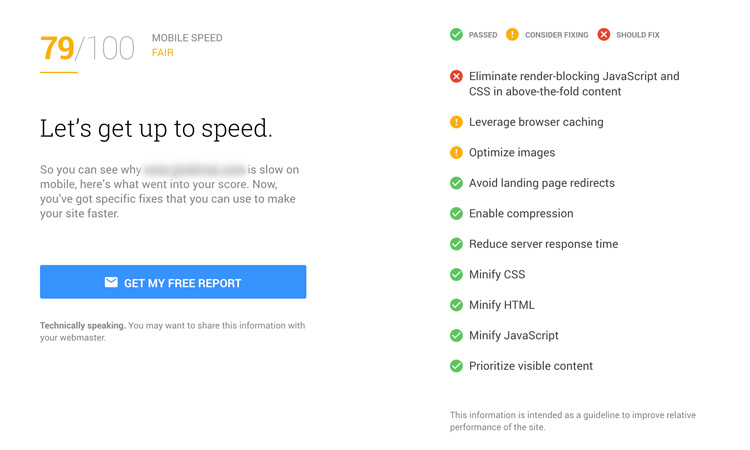The height and width of the screenshot is (450, 750).
Task: Click the orange warning icon beside Leverage browser caching
Action: click(456, 122)
